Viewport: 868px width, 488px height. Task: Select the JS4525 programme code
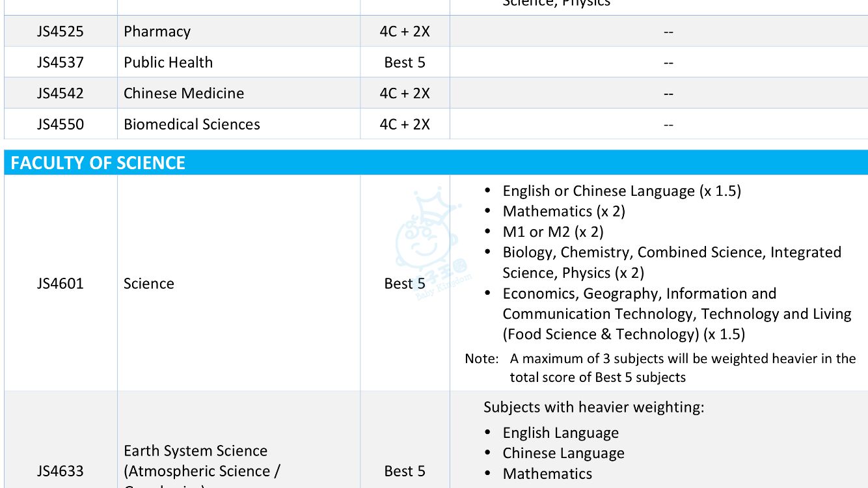[61, 31]
